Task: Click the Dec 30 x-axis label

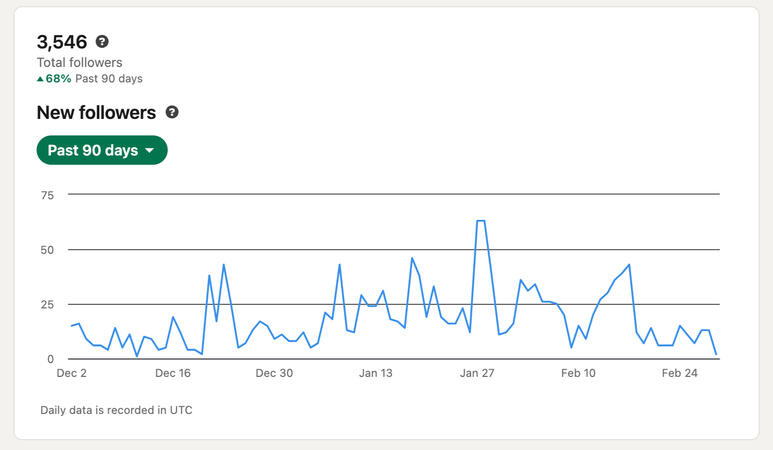Action: [x=274, y=374]
